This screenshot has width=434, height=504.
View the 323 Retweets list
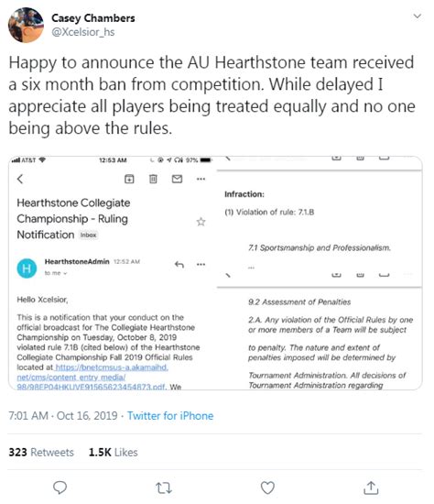(x=41, y=453)
